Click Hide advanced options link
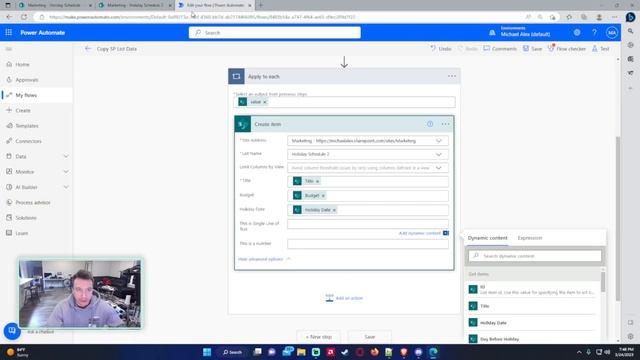This screenshot has height=360, width=640. tap(264, 259)
